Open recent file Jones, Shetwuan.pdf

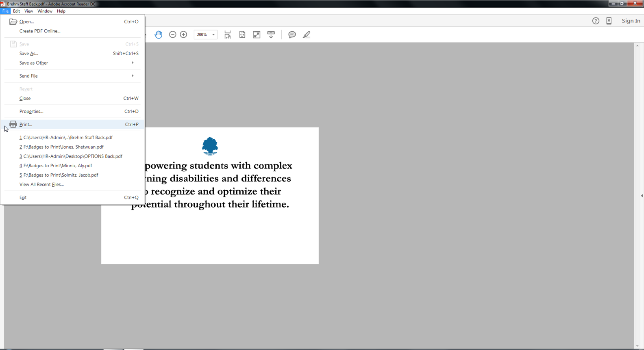click(62, 147)
